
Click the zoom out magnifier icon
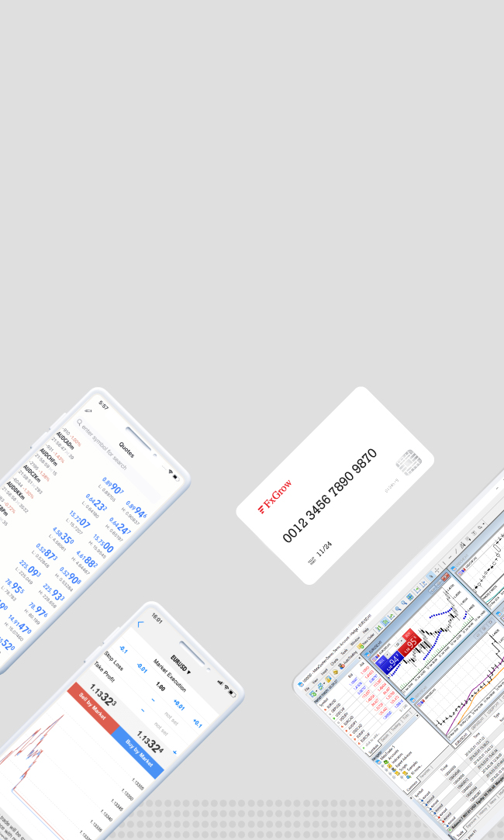tap(404, 603)
